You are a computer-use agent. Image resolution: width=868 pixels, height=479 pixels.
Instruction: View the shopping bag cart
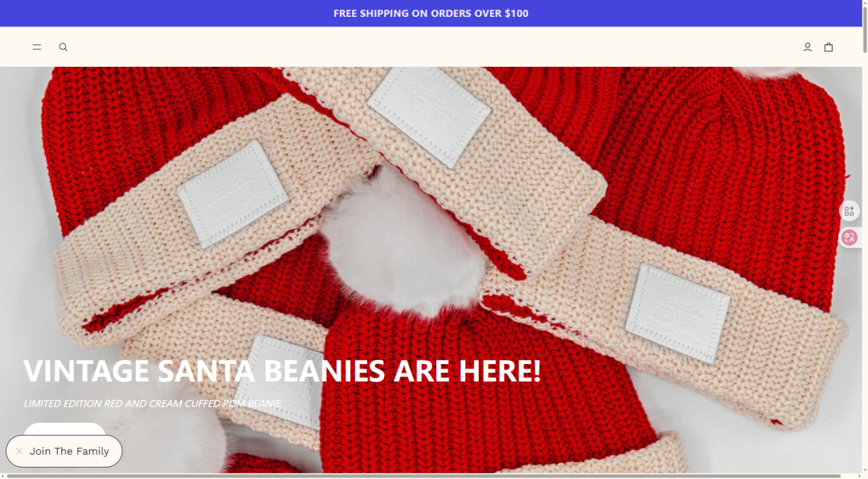[828, 47]
